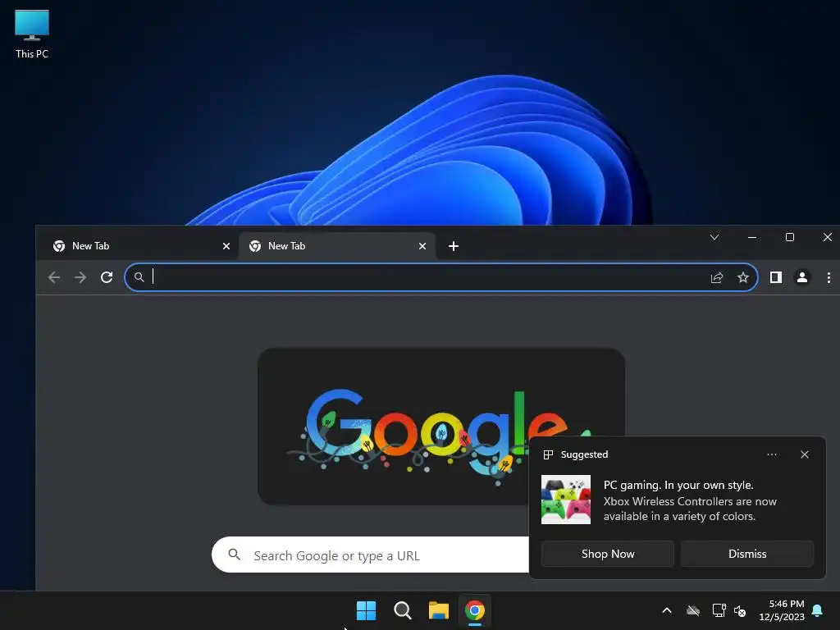Open the notification bell icon

tap(817, 610)
